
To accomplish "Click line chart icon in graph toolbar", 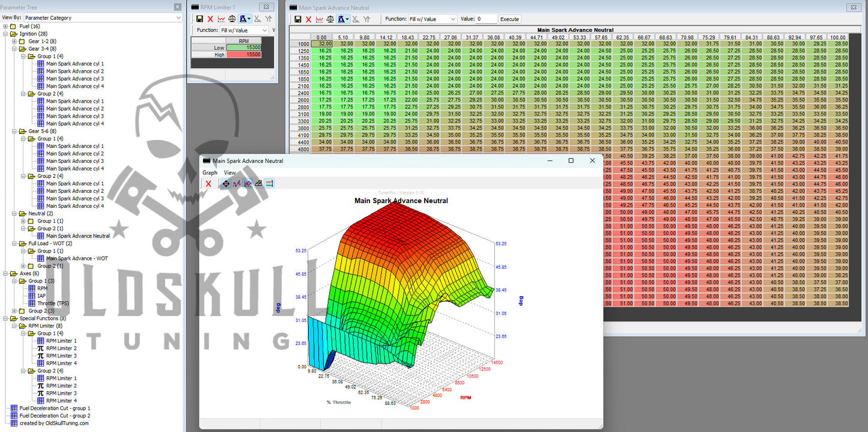I will (247, 183).
